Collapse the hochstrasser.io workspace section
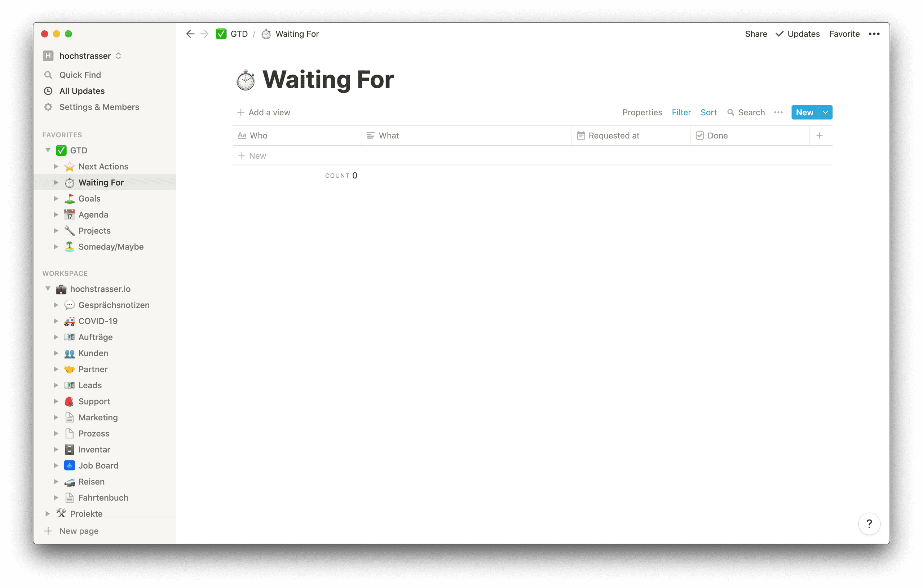 [x=48, y=289]
